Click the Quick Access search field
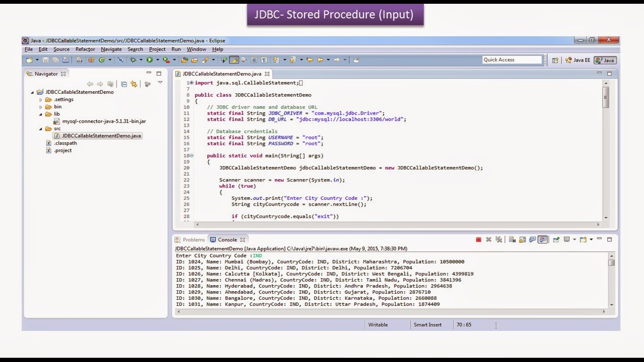The width and height of the screenshot is (644, 362). point(512,60)
